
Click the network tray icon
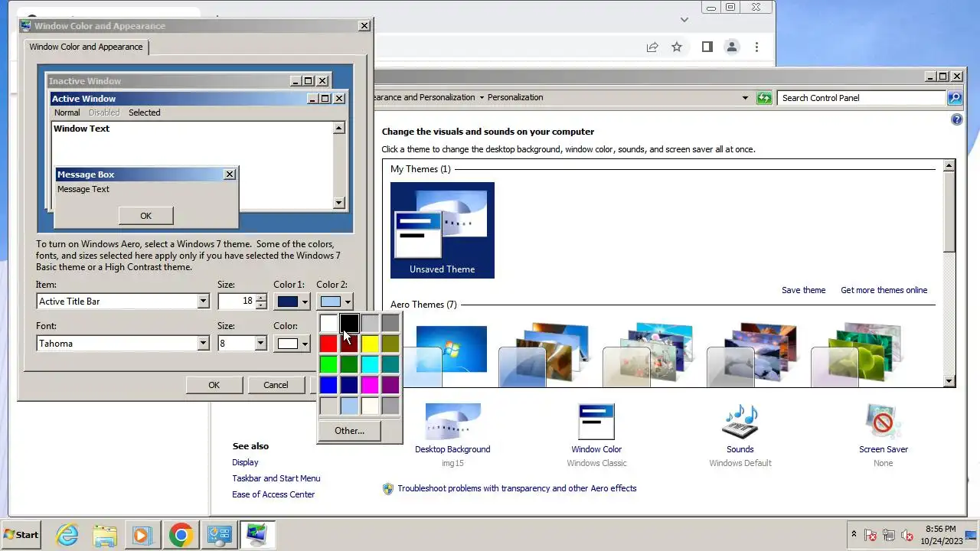tap(889, 535)
